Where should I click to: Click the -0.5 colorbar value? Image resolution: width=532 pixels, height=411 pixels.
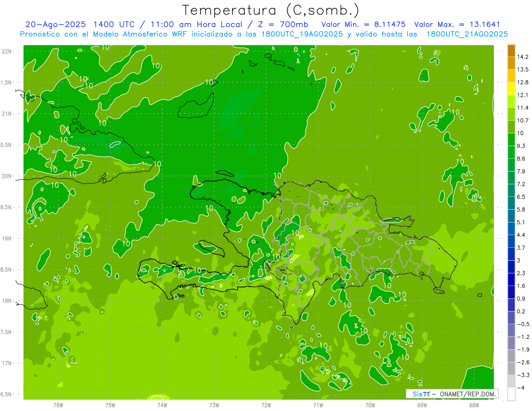(523, 324)
